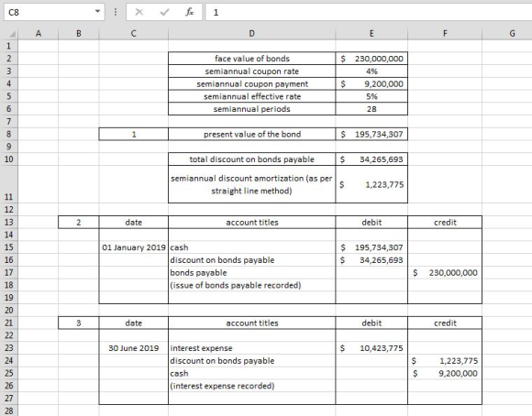
Task: Click '(issue of bonds payable recorded)' cell
Action: [251, 285]
